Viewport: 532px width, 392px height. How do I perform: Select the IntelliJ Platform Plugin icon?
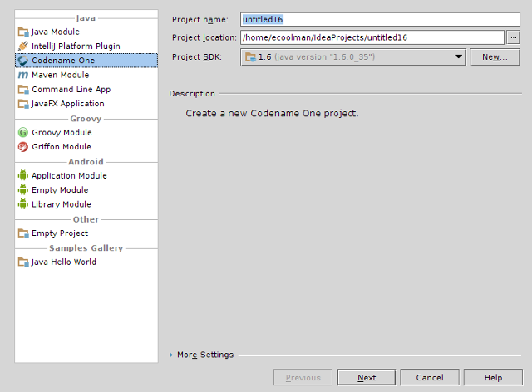click(23, 46)
